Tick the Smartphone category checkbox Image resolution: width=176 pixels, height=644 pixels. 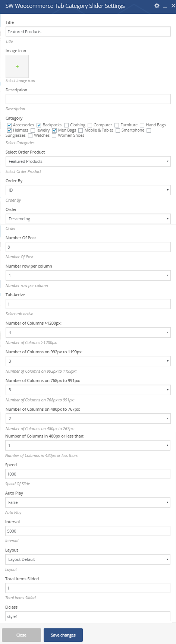click(x=118, y=130)
